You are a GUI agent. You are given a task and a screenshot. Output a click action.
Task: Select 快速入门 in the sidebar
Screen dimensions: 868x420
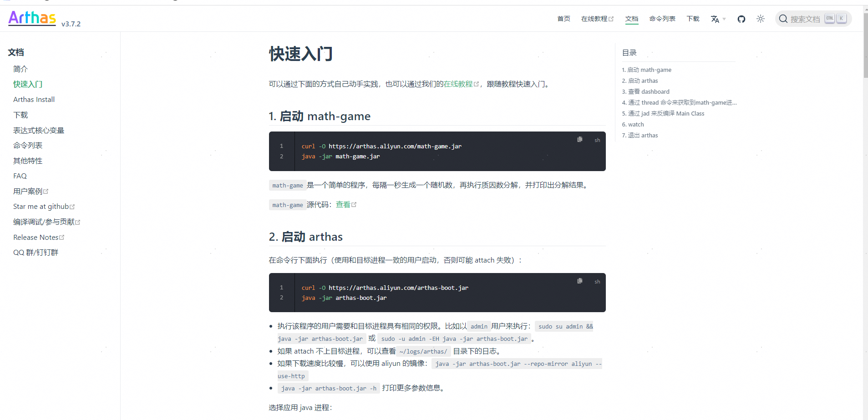tap(28, 84)
